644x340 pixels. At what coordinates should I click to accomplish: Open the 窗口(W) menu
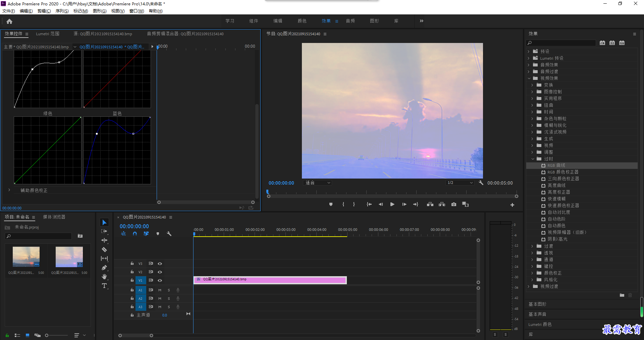click(137, 11)
